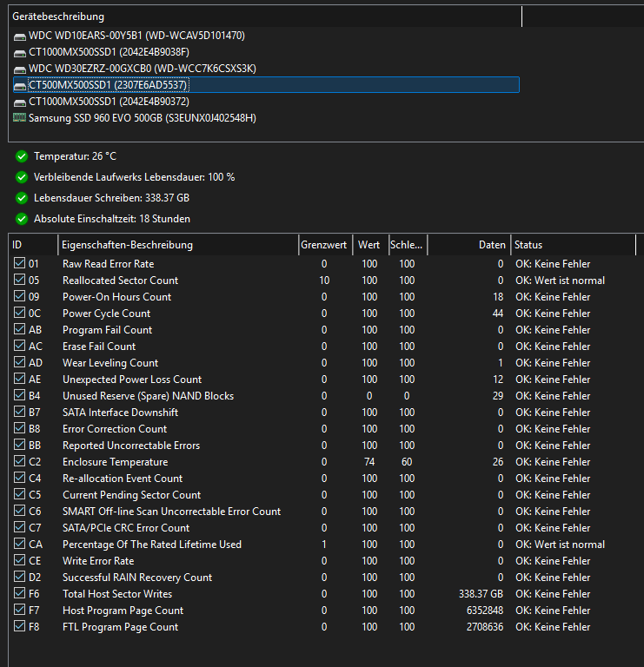Click drive icon for WDC WD30EZRZ-00GXCB0

point(20,69)
